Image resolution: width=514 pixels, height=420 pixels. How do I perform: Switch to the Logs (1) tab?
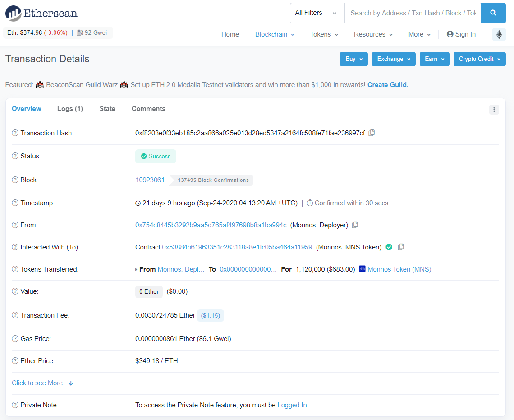tap(70, 109)
